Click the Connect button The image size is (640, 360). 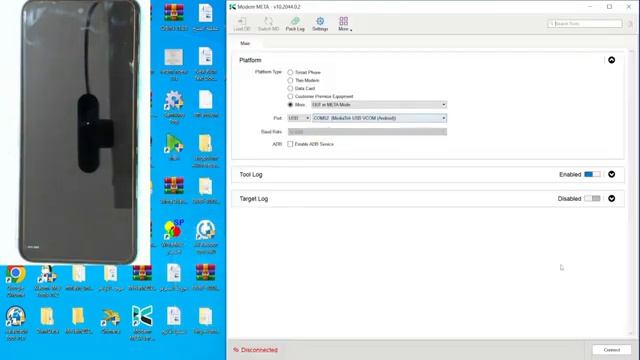(611, 350)
